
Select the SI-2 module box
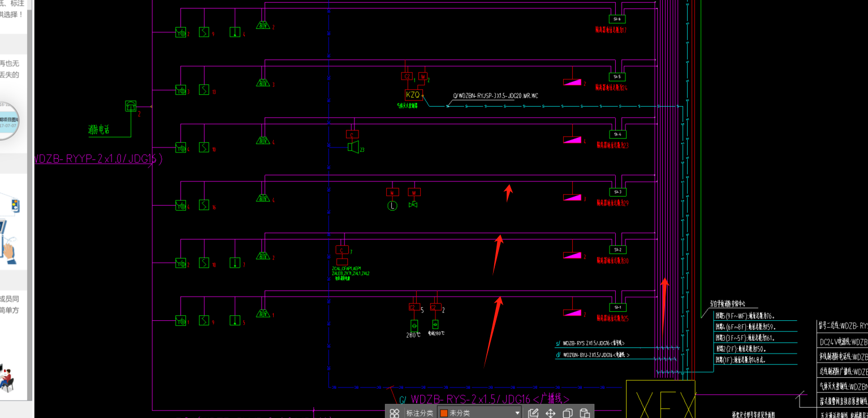coord(617,250)
